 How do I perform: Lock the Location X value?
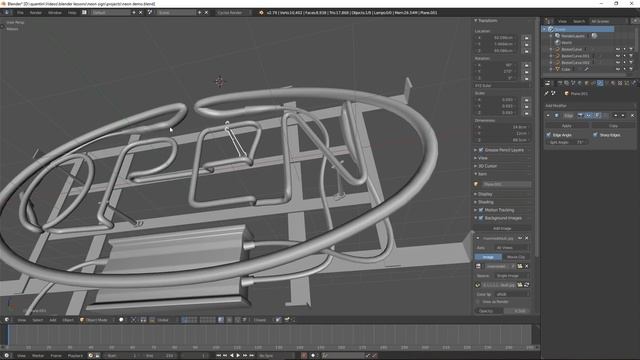pos(527,38)
